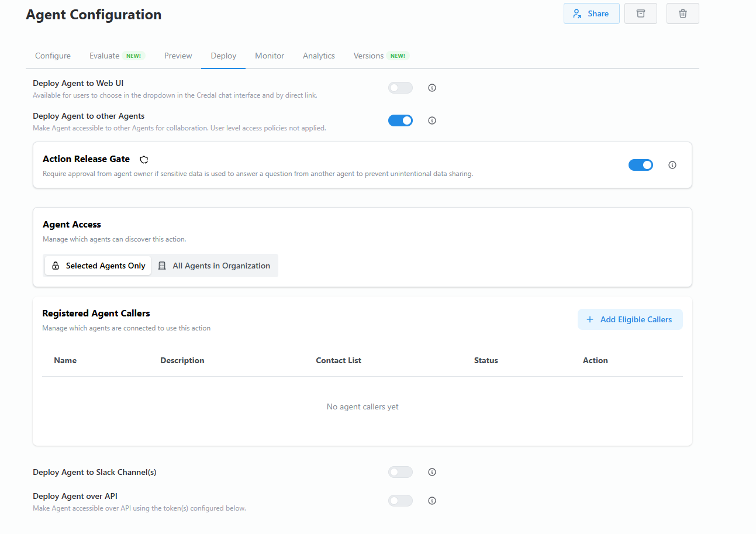Click the lock icon on Selected Agents Only

56,265
